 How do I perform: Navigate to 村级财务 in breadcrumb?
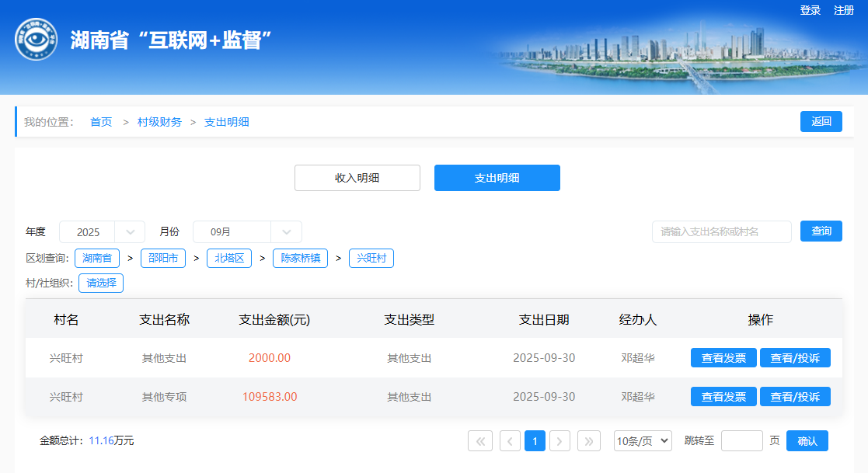(x=159, y=122)
